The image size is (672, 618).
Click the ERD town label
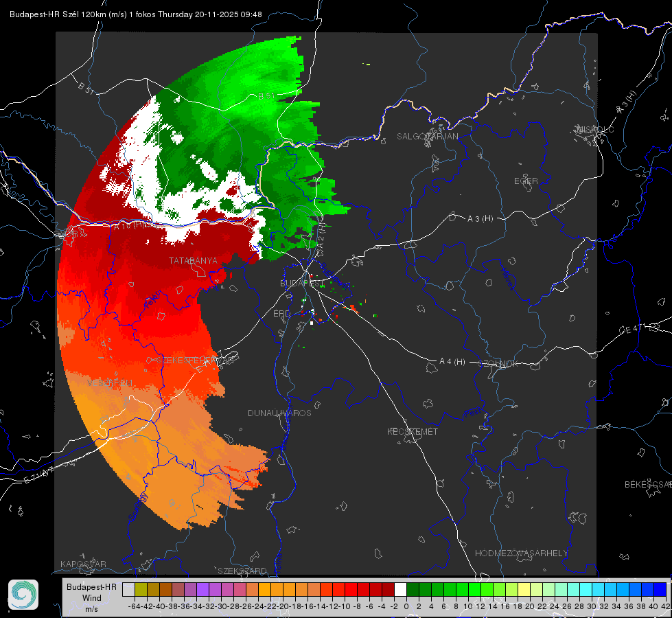pos(281,314)
